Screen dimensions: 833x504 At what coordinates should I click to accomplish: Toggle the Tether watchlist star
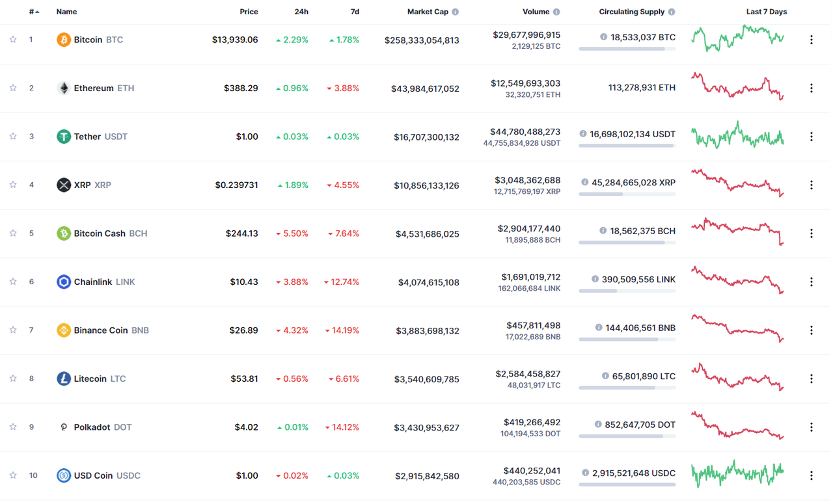pos(13,137)
